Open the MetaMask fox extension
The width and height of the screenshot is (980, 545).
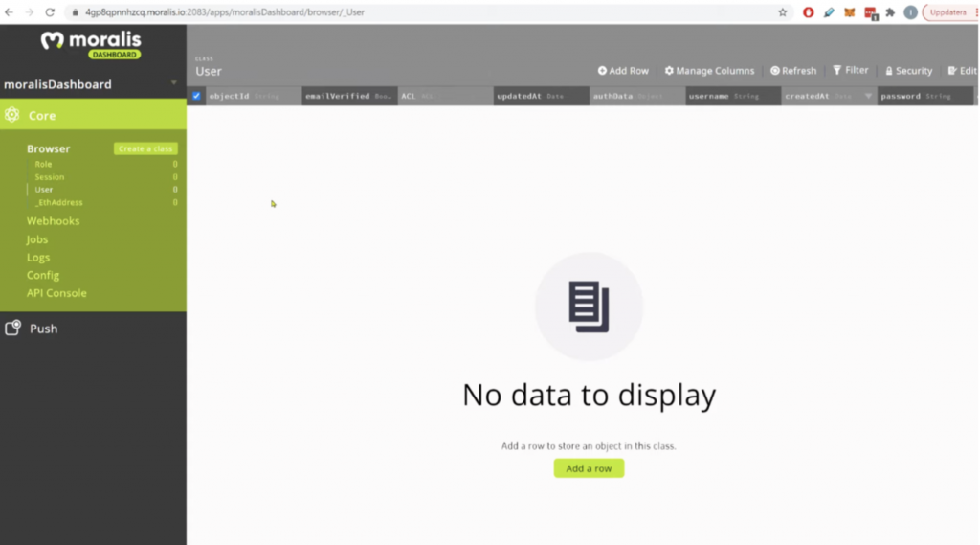(850, 11)
